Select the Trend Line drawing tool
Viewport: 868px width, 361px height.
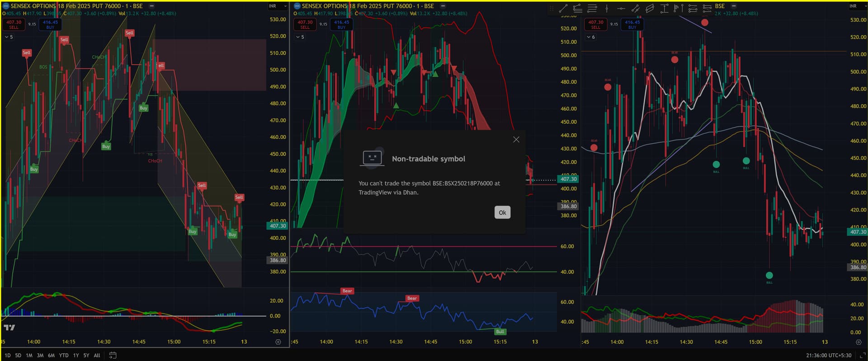pyautogui.click(x=563, y=8)
